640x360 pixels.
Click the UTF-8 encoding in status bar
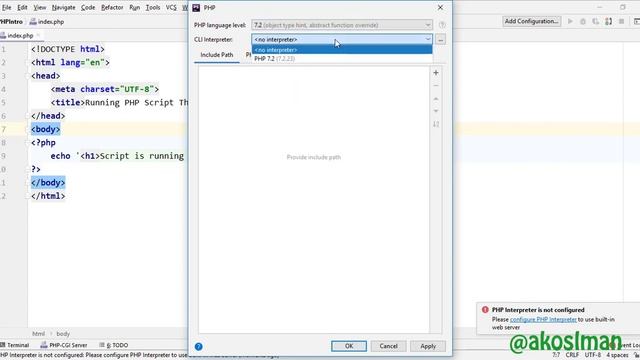pyautogui.click(x=593, y=355)
